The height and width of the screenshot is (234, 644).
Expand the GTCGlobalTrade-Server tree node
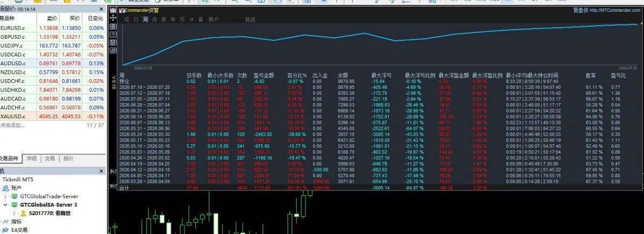pyautogui.click(x=5, y=196)
